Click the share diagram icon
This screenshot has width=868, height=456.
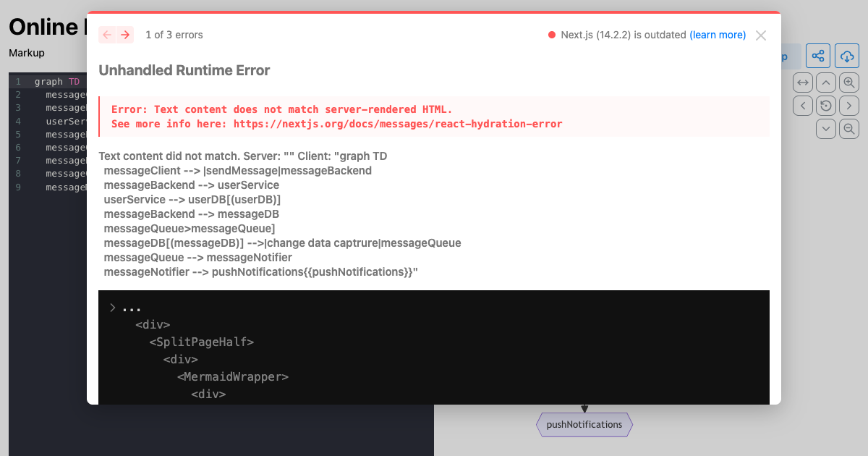click(818, 56)
